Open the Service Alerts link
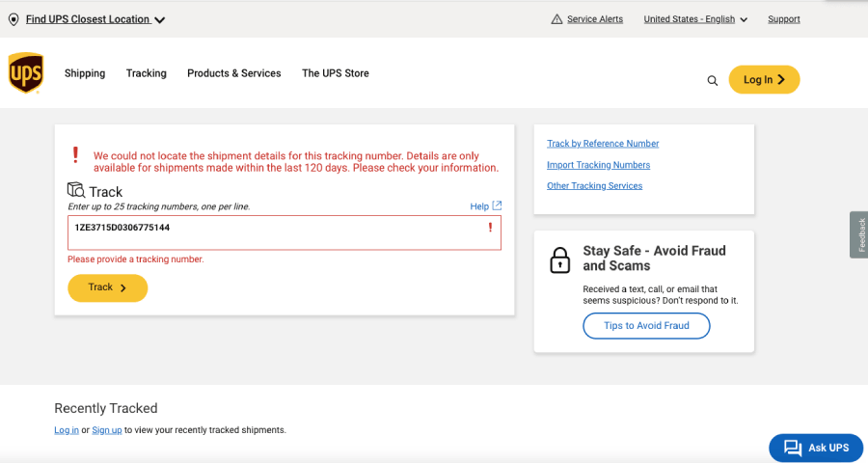This screenshot has height=463, width=868. tap(594, 19)
